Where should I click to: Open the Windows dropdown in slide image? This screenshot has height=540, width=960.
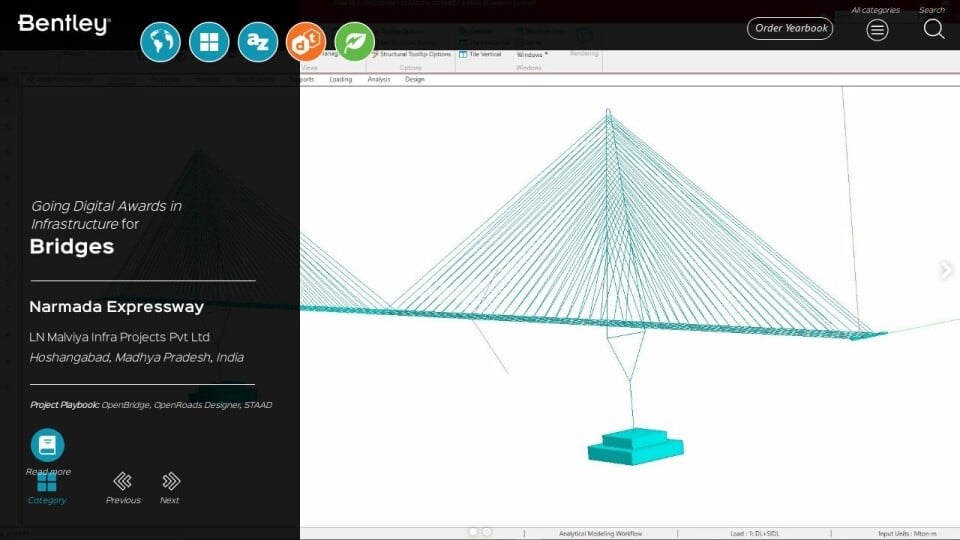click(x=531, y=54)
